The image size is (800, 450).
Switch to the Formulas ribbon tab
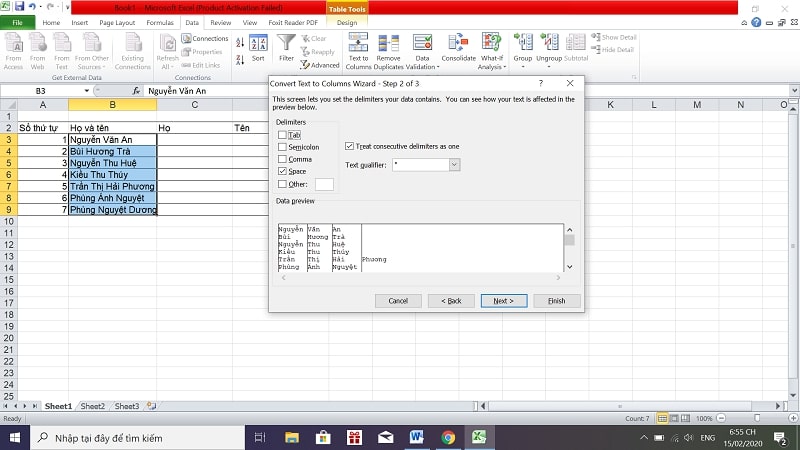[160, 22]
